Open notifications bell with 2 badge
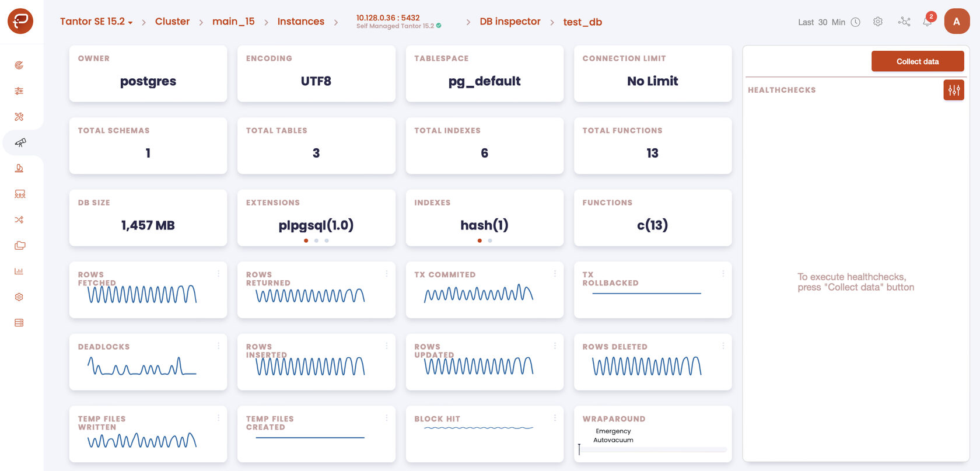980x471 pixels. [x=928, y=21]
